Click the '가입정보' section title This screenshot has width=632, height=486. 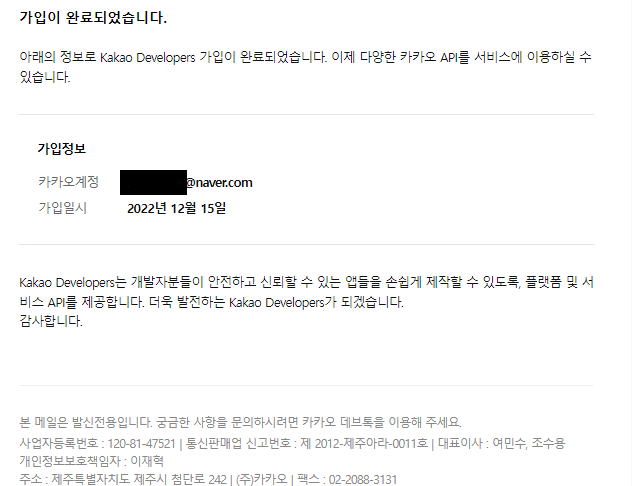point(62,149)
